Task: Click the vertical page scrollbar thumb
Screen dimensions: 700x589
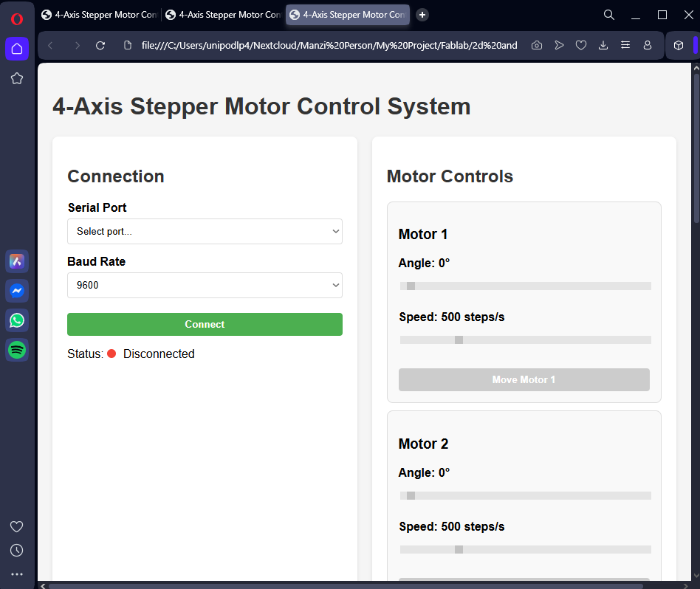Action: click(x=696, y=148)
